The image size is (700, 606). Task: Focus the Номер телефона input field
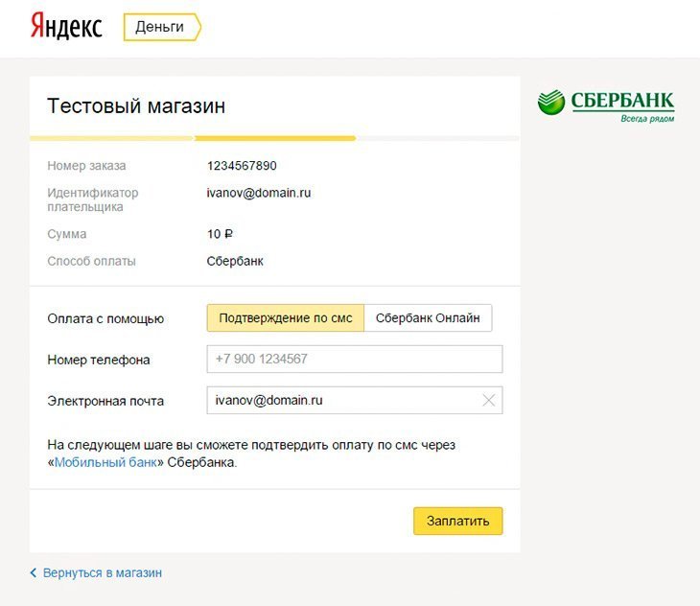(x=355, y=359)
